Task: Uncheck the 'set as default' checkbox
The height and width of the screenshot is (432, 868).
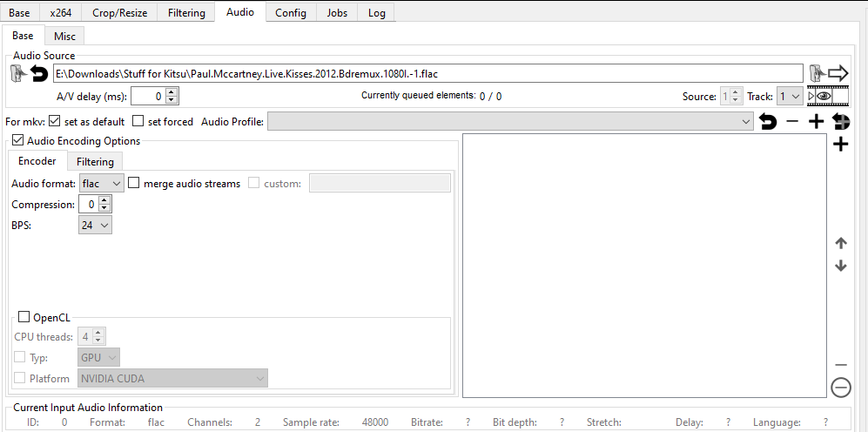Action: [55, 122]
